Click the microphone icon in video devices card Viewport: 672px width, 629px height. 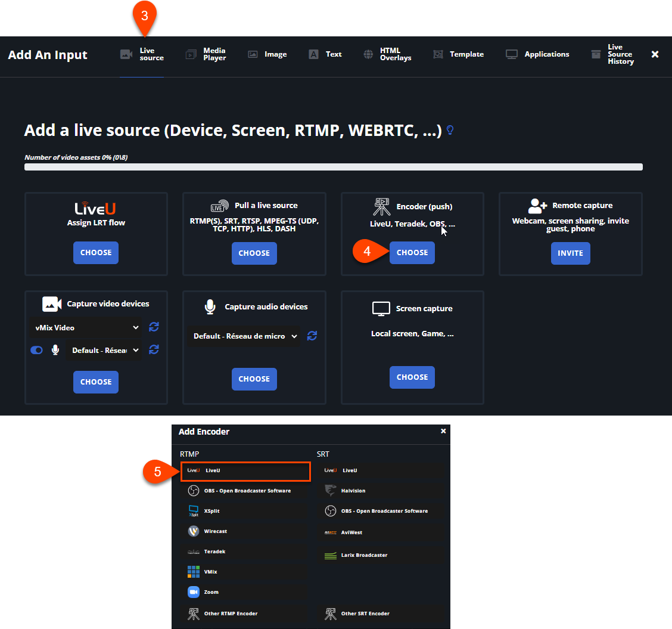click(55, 351)
